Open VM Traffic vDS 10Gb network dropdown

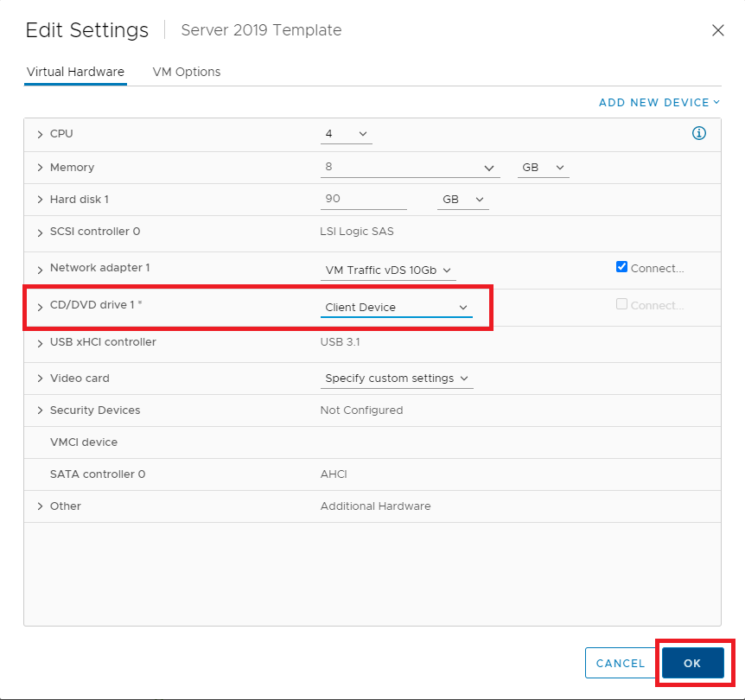click(x=388, y=270)
